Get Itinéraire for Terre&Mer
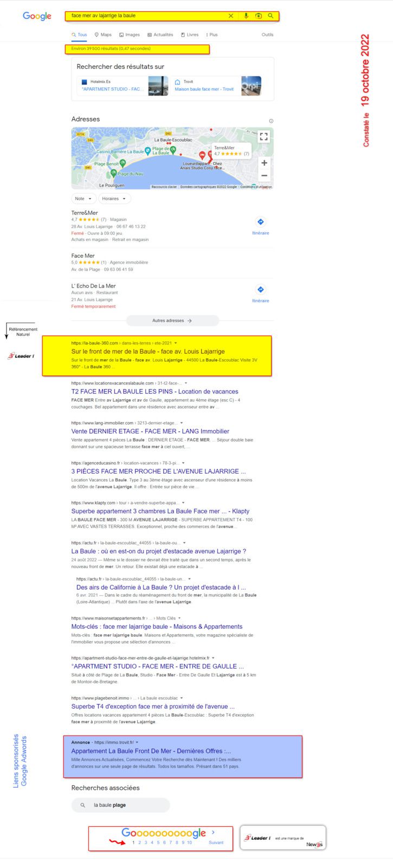The image size is (393, 868). coord(261,226)
